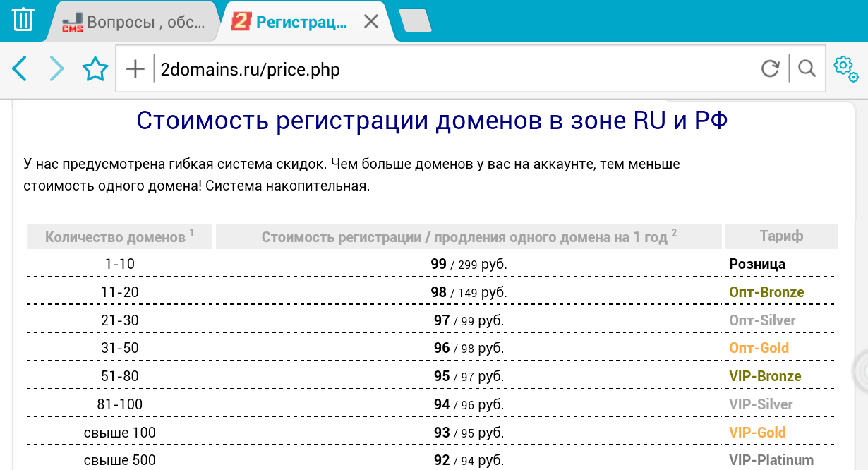The height and width of the screenshot is (470, 868).
Task: Open a new empty tab
Action: point(416,21)
